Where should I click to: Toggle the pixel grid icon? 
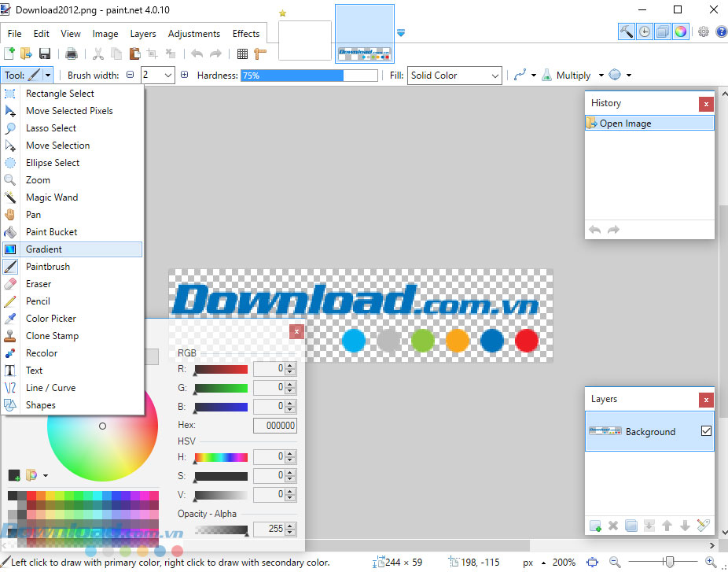point(242,54)
